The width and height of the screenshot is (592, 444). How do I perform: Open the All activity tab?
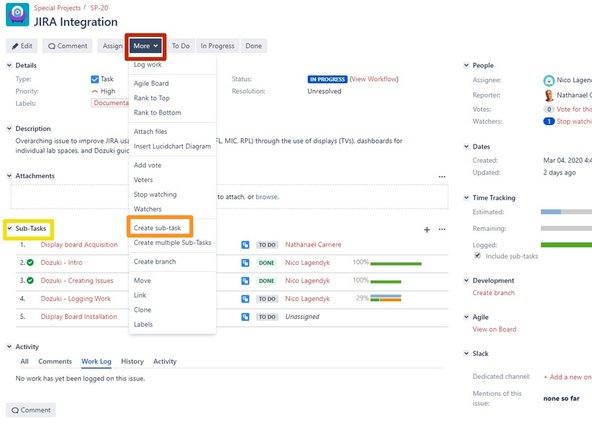(x=25, y=362)
